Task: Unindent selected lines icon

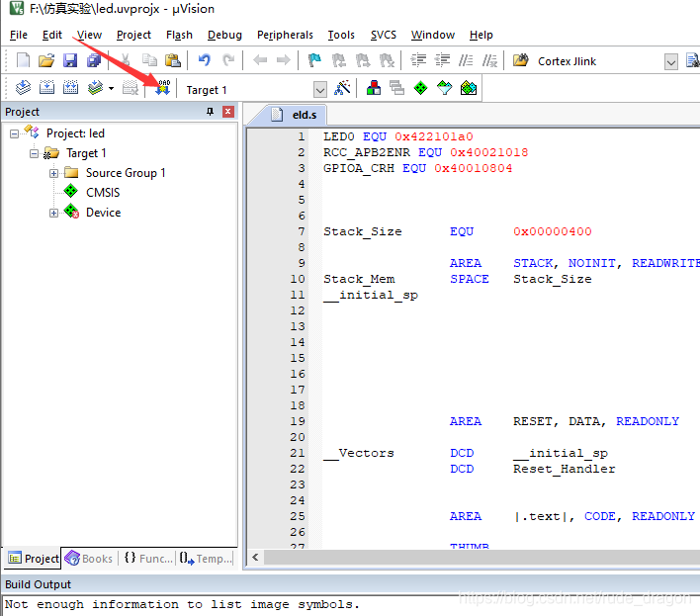Action: pyautogui.click(x=442, y=59)
